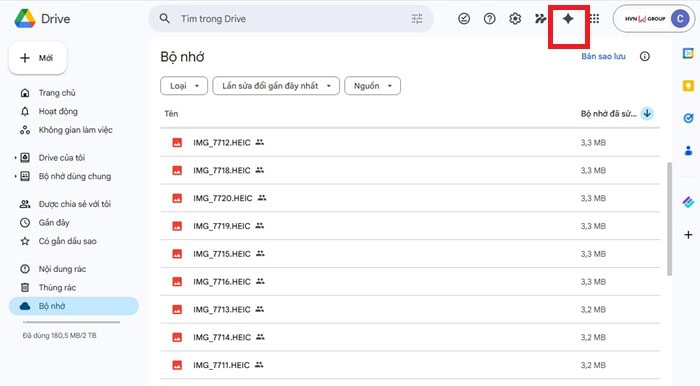Open Contacts side panel icon
Viewport: 700px width, 386px height.
[688, 151]
